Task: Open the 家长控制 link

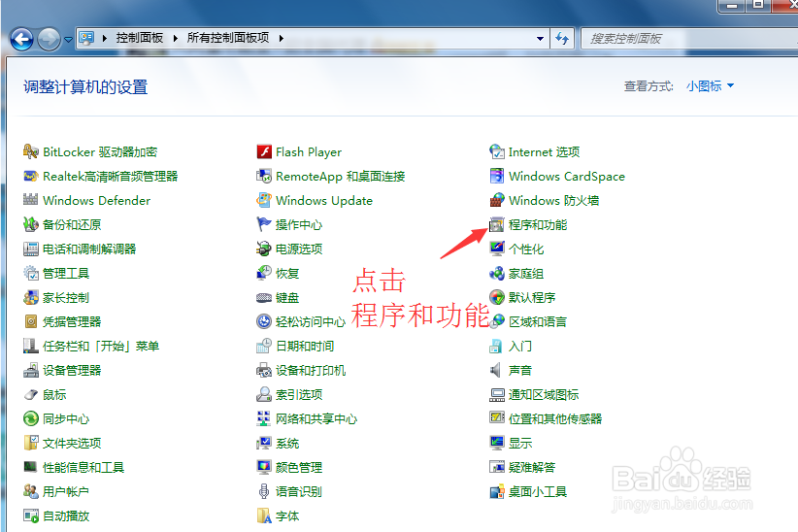Action: pos(66,297)
